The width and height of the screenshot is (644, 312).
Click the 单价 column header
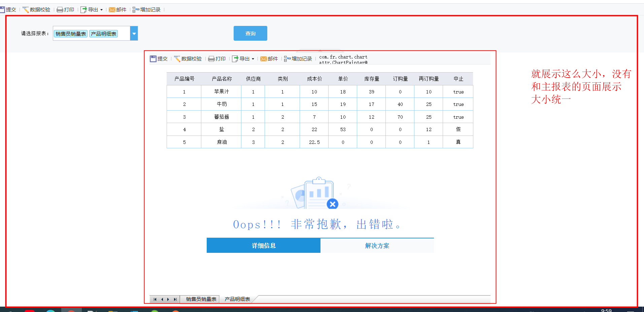(x=343, y=79)
